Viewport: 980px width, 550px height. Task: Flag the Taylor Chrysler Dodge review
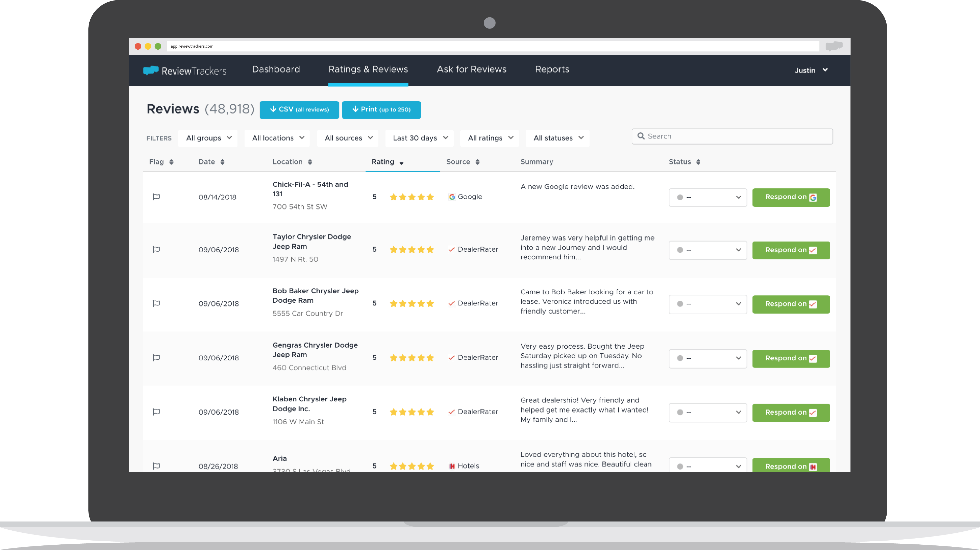click(x=156, y=249)
